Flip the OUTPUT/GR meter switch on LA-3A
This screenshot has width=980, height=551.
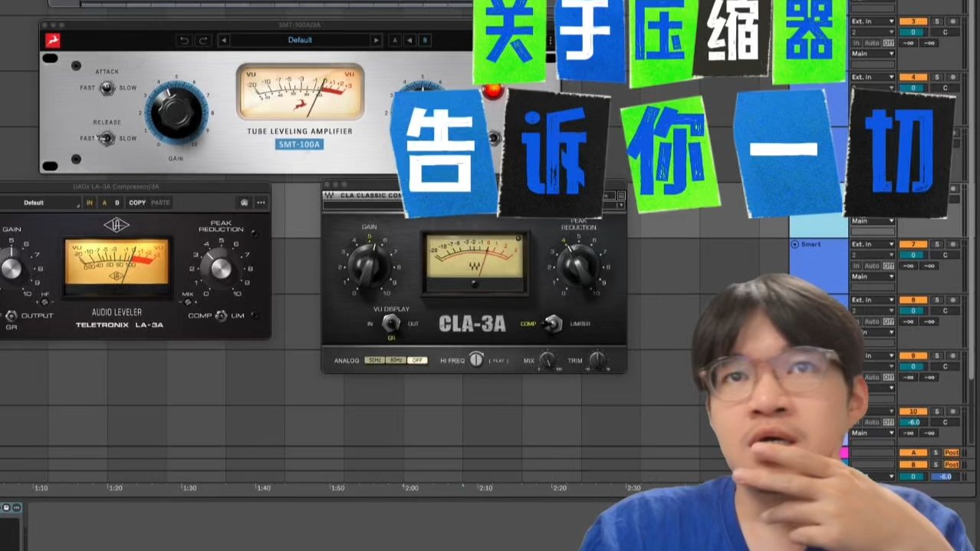click(x=12, y=315)
